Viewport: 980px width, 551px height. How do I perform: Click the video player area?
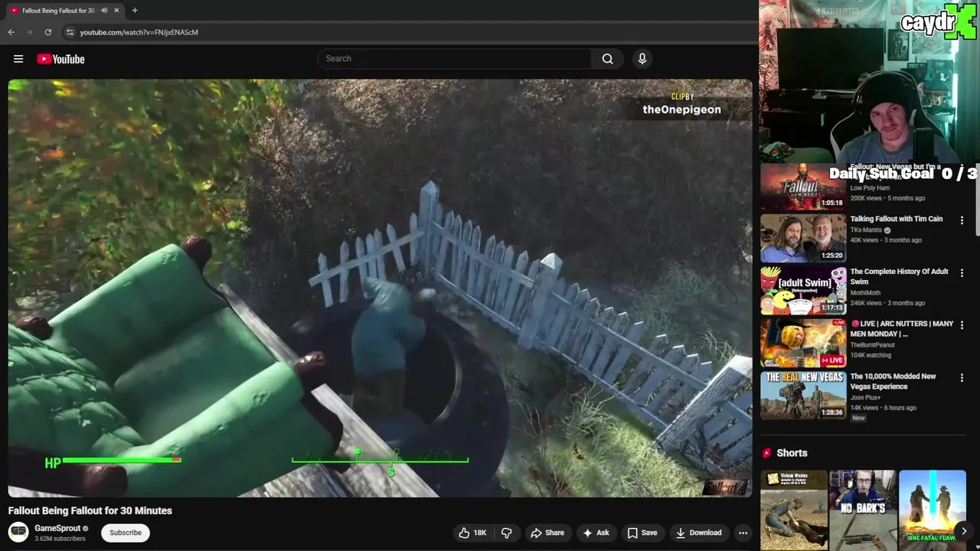click(380, 288)
